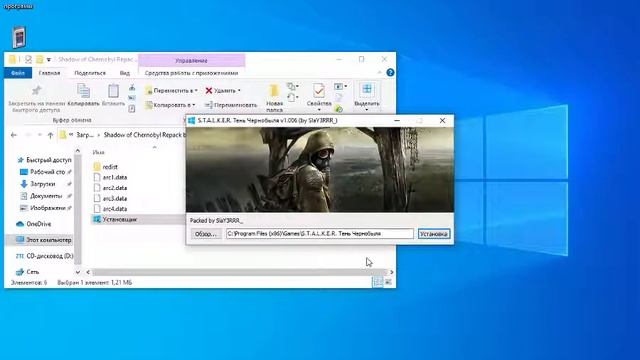Viewport: 640px width, 360px height.
Task: Click the Обзор... browse button
Action: tap(206, 234)
